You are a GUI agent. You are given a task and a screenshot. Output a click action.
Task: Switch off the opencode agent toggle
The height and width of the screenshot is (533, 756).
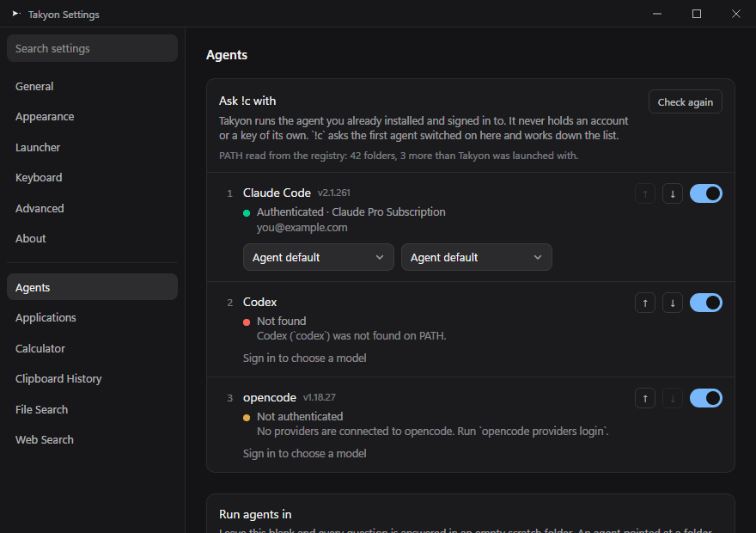(706, 398)
